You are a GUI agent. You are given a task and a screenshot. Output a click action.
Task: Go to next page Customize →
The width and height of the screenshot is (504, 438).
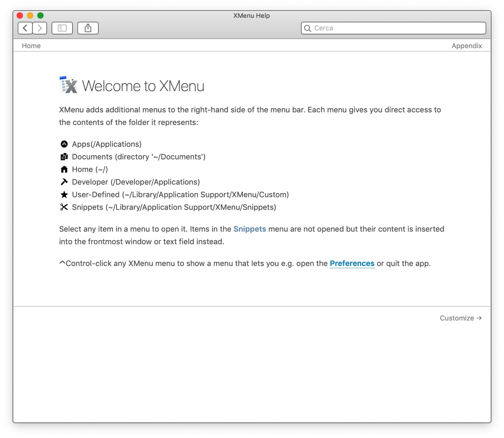[461, 318]
